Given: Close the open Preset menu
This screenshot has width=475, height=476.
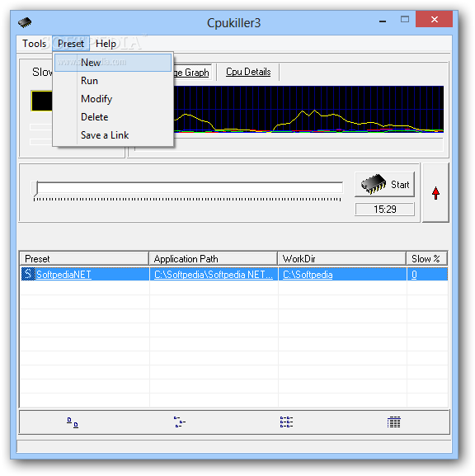Looking at the screenshot, I should pyautogui.click(x=71, y=44).
